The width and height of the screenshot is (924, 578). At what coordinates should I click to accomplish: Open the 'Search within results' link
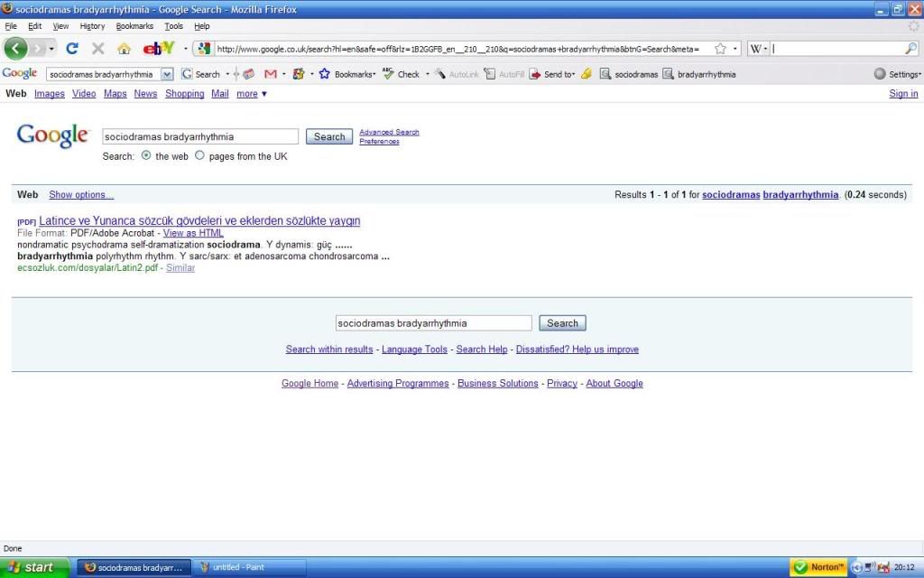click(329, 350)
